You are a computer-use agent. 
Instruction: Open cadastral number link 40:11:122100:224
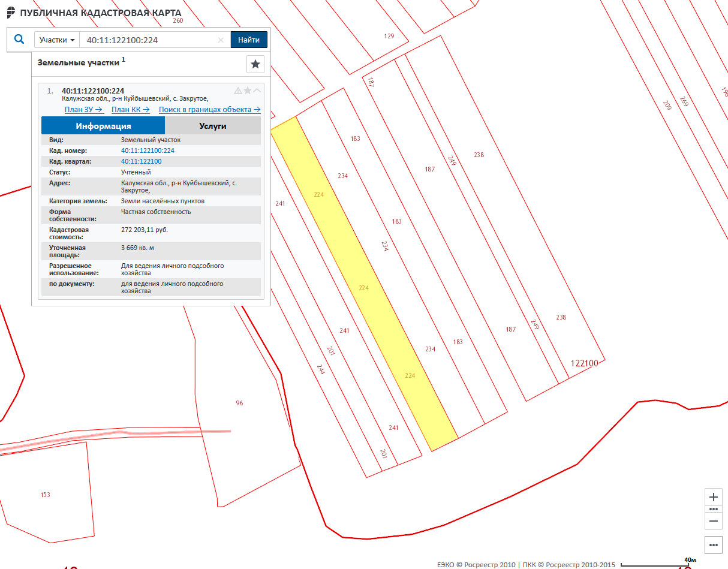148,150
